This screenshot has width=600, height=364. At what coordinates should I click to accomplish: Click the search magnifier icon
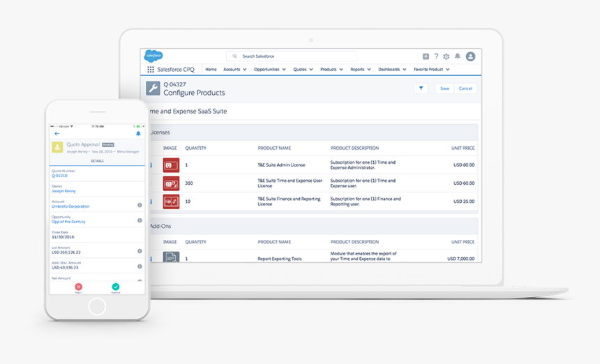(234, 56)
